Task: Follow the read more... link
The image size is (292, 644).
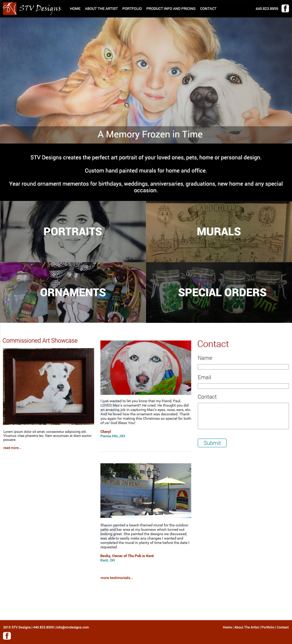Action: tap(12, 448)
